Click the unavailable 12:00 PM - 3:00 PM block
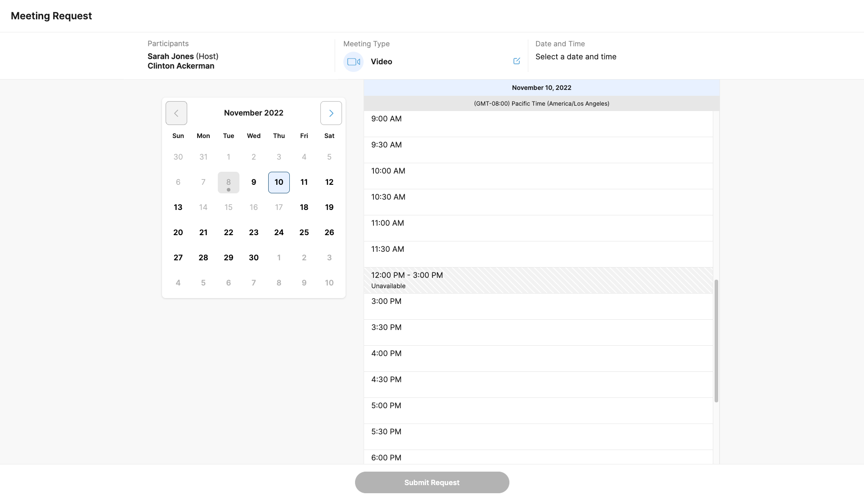864x504 pixels. (x=538, y=280)
